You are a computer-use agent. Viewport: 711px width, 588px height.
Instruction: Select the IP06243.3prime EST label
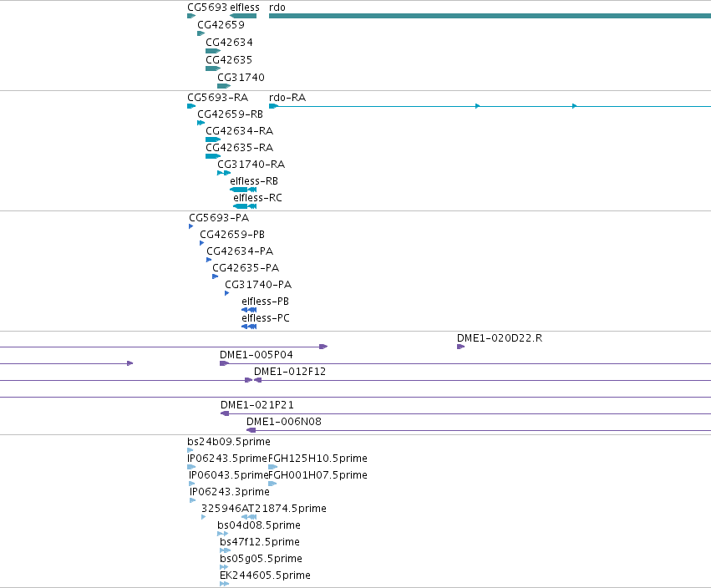pos(230,492)
